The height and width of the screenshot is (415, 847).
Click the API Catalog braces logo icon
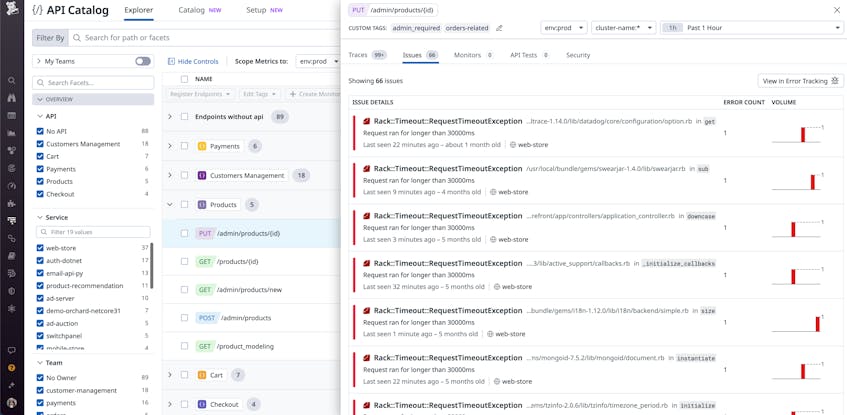pos(37,10)
